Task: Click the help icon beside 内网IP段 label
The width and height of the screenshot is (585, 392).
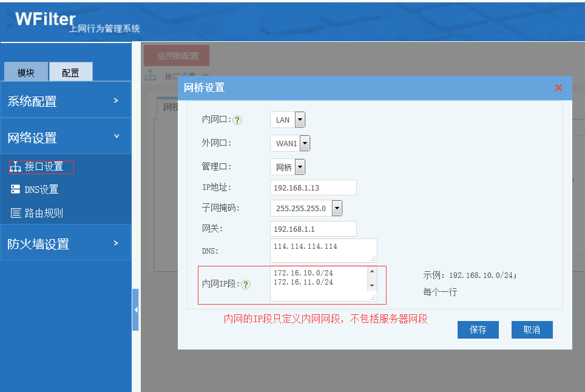Action: (246, 284)
